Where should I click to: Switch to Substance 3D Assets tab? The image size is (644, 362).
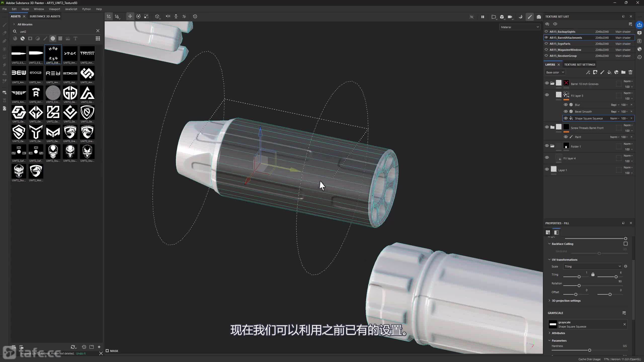[45, 16]
